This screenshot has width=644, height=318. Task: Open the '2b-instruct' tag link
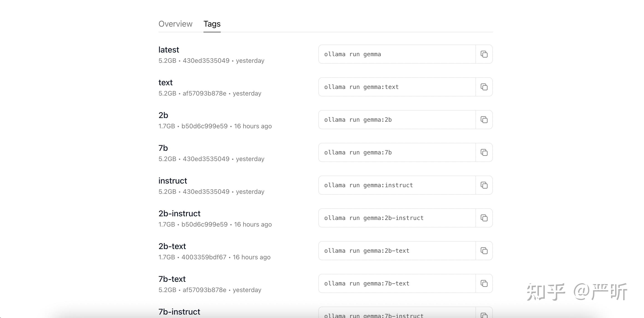(179, 214)
